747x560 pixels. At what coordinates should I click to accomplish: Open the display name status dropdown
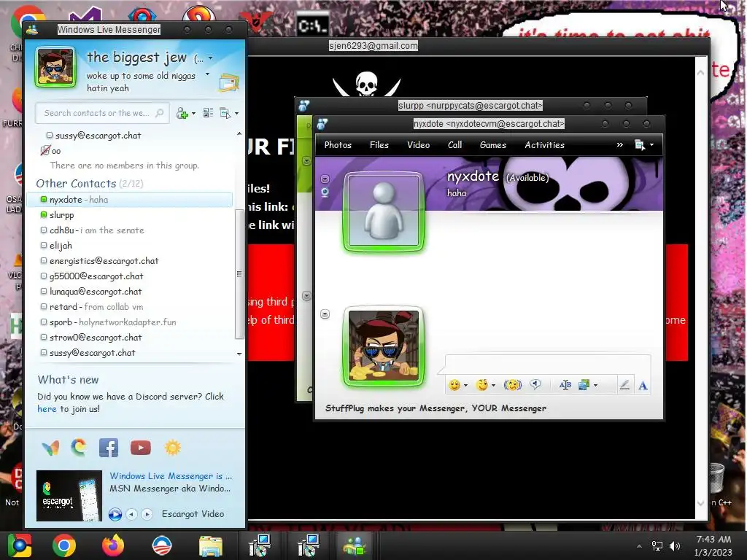coord(211,58)
